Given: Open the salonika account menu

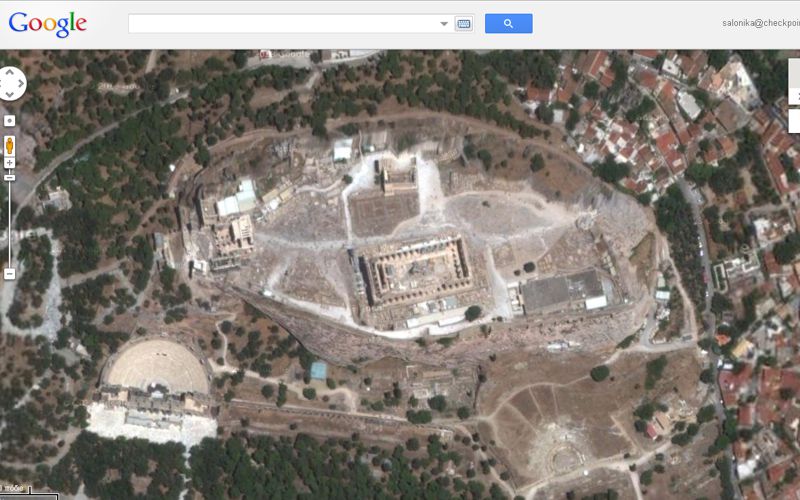Looking at the screenshot, I should click(x=760, y=23).
